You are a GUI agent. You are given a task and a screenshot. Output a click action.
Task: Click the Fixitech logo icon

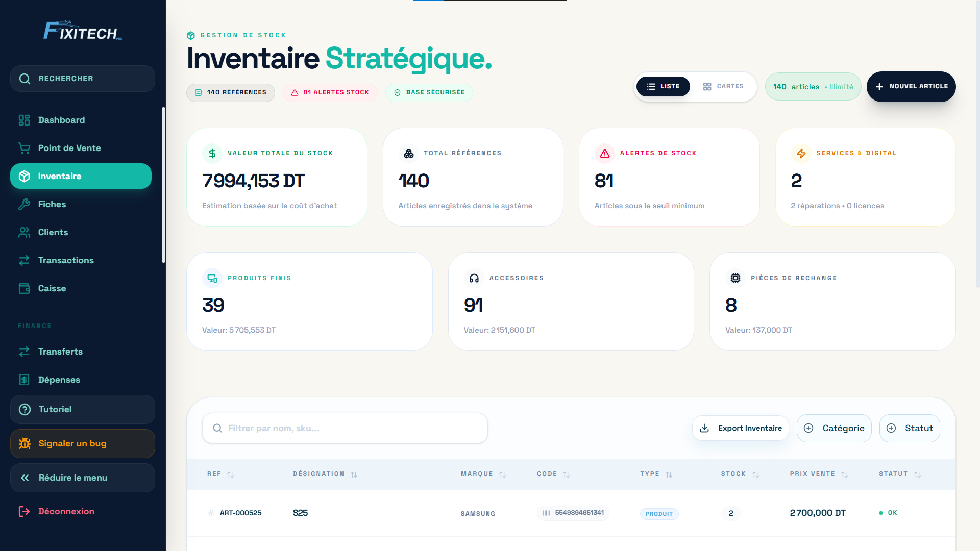click(83, 31)
